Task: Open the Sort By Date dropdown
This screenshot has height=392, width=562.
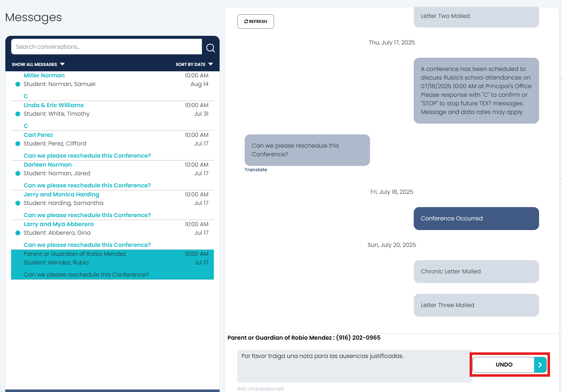Action: [194, 64]
